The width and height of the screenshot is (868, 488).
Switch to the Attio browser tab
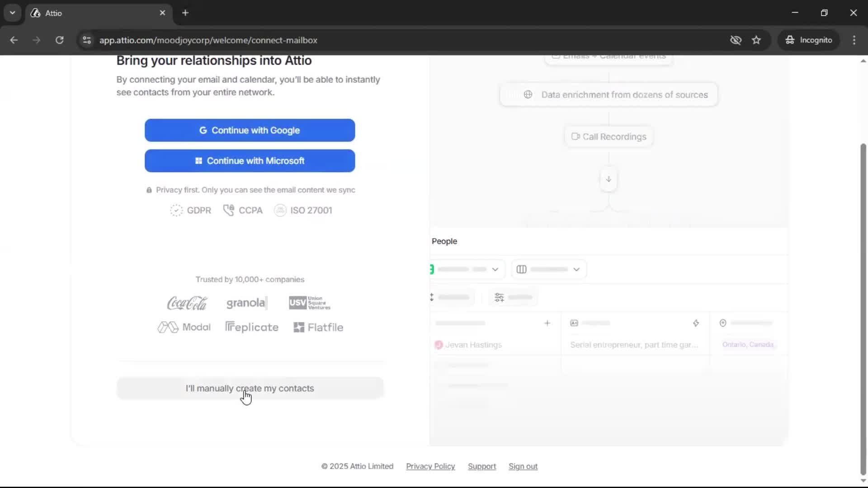[68, 13]
